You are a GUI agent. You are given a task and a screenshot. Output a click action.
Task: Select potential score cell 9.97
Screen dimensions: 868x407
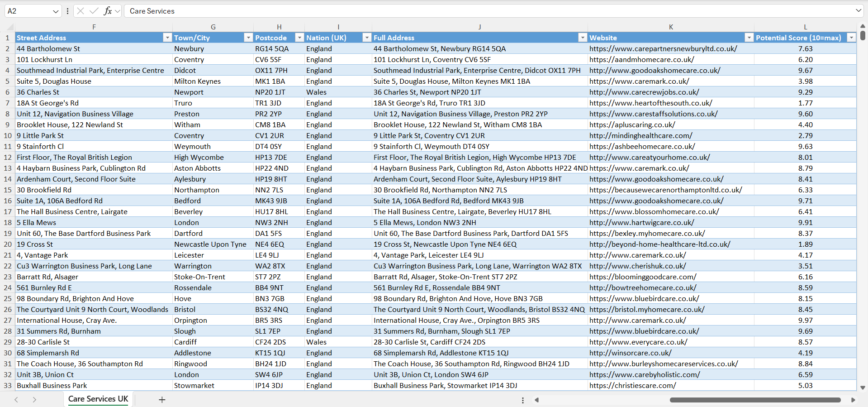[805, 320]
